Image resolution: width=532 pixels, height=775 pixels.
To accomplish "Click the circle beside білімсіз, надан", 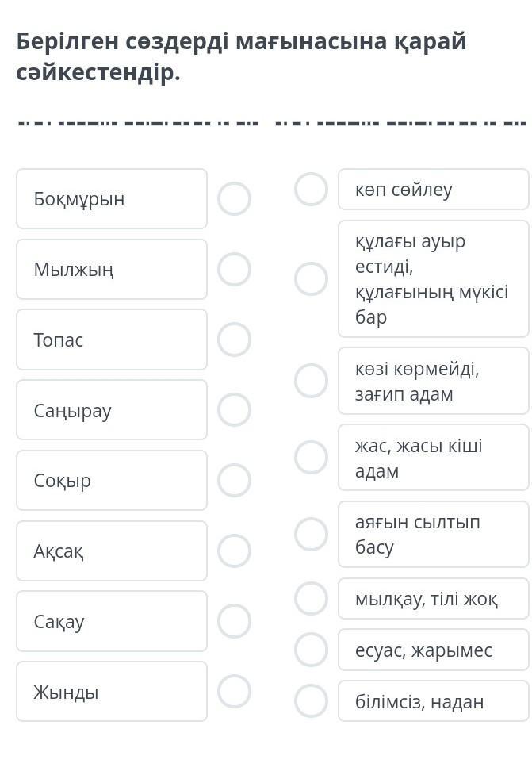I will coord(311,701).
